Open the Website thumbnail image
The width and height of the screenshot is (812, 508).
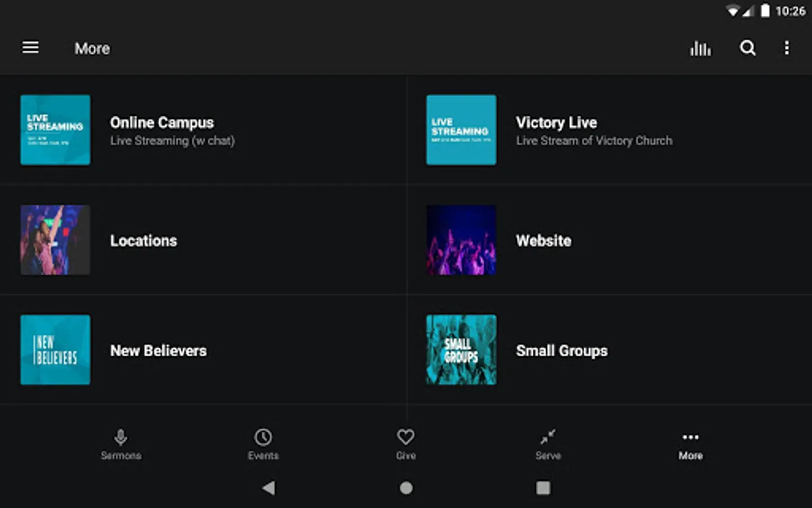coord(461,240)
